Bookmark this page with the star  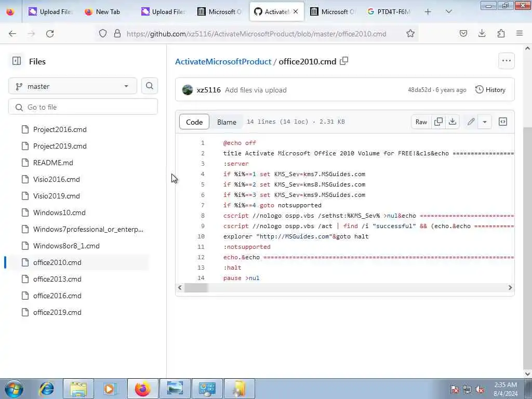pos(410,34)
